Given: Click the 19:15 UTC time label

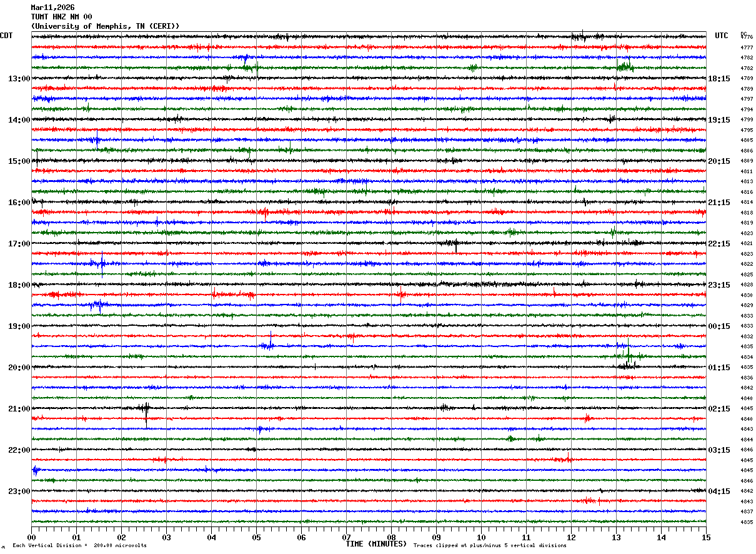Looking at the screenshot, I should click(x=719, y=120).
